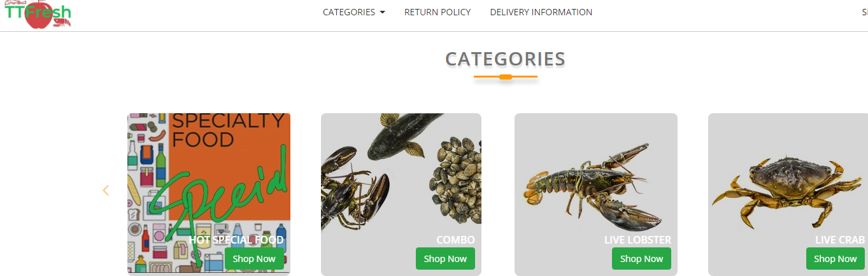Select the Live Crab category title
Image resolution: width=868 pixels, height=276 pixels.
[x=840, y=240]
